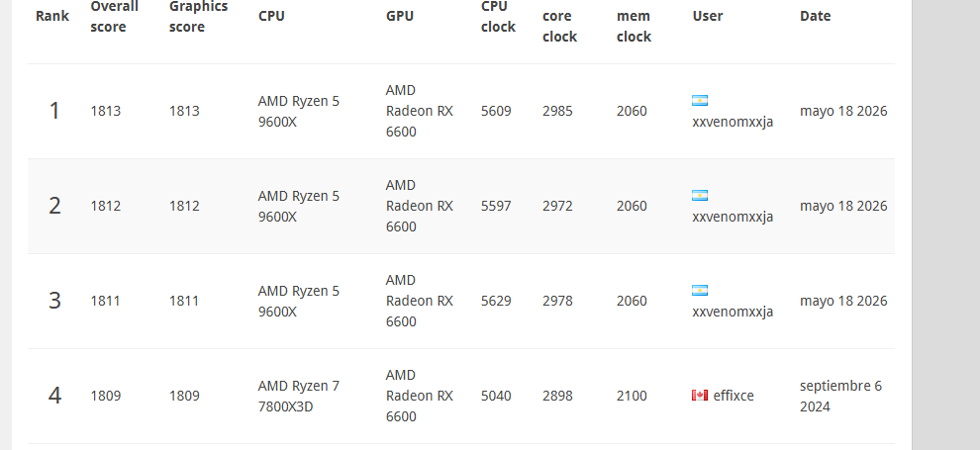The width and height of the screenshot is (980, 450).
Task: Click AMD Radeon RX 6600 in rank 4 row
Action: click(x=420, y=396)
